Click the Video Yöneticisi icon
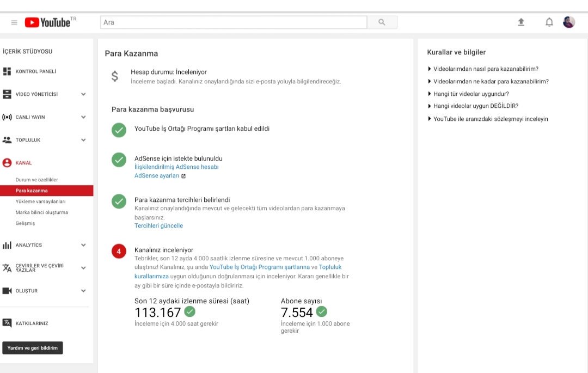588x373 pixels. [x=7, y=94]
